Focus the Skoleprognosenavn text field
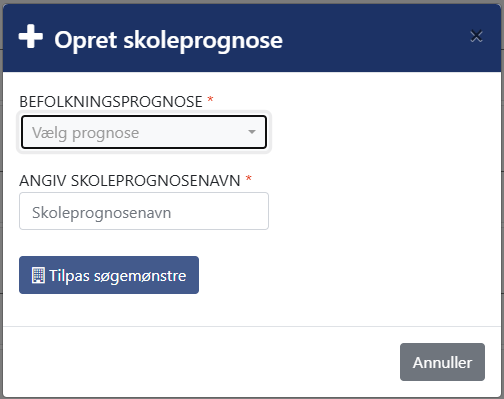This screenshot has width=504, height=399. 144,211
